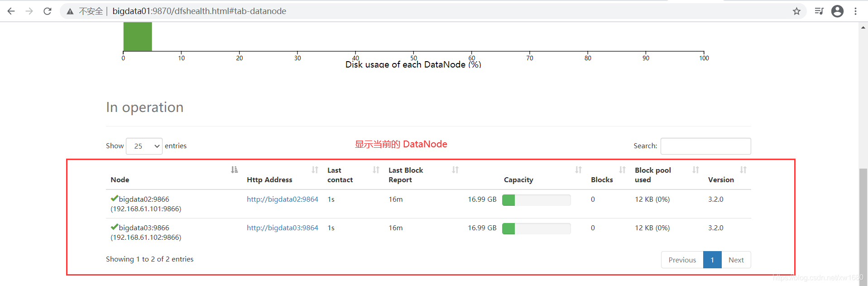
Task: Click the address bar URL
Action: (199, 11)
